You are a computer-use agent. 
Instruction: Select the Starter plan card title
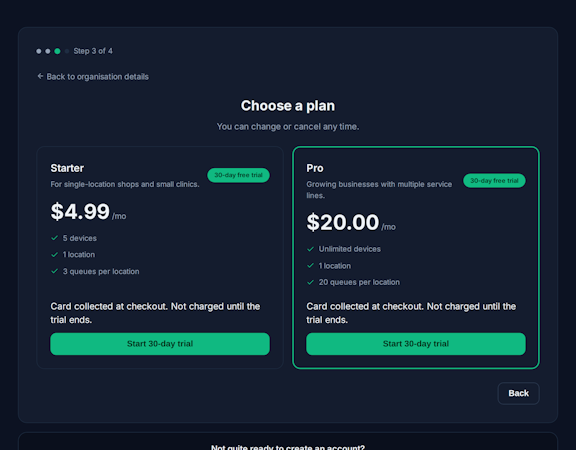pyautogui.click(x=67, y=168)
